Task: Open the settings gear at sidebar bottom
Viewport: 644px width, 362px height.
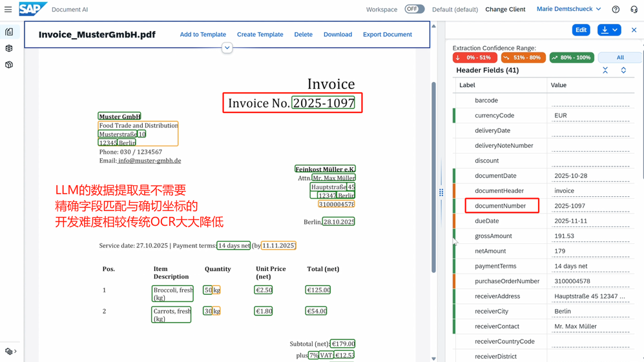Action: 8,351
